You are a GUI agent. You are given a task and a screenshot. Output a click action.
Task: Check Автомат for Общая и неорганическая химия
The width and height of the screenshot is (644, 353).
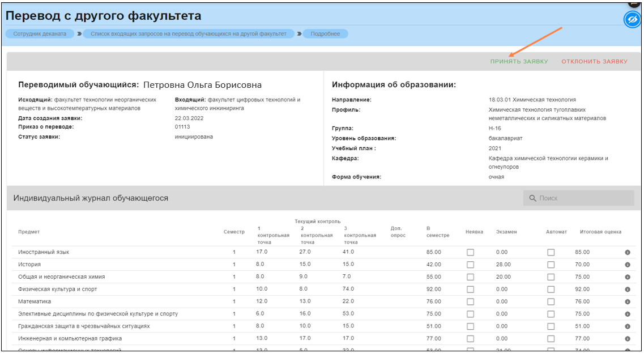(x=551, y=277)
